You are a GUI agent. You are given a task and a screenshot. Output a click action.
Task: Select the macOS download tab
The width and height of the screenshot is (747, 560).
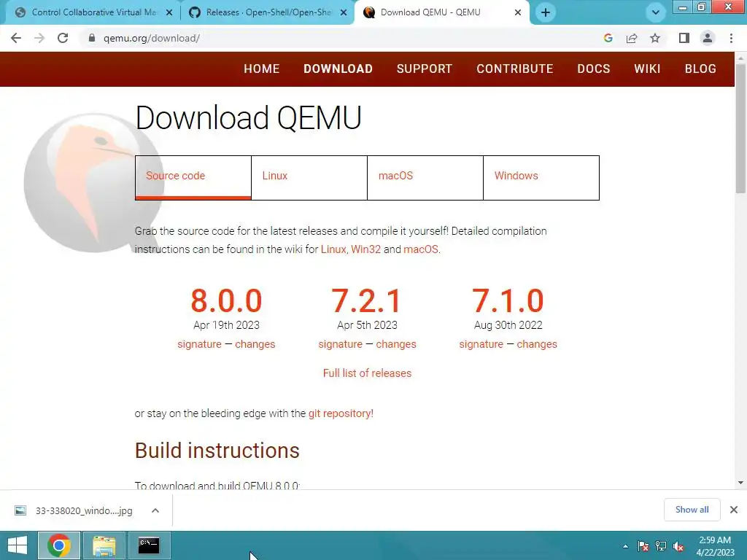pyautogui.click(x=425, y=178)
